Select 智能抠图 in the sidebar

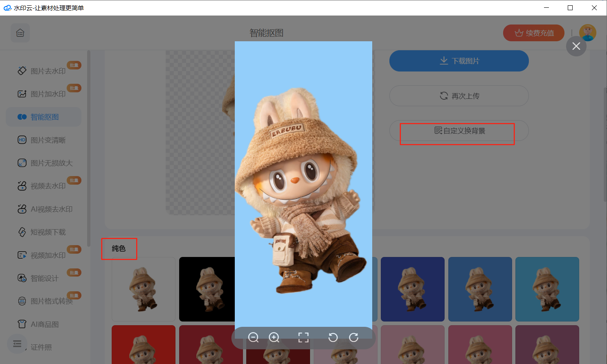click(43, 117)
